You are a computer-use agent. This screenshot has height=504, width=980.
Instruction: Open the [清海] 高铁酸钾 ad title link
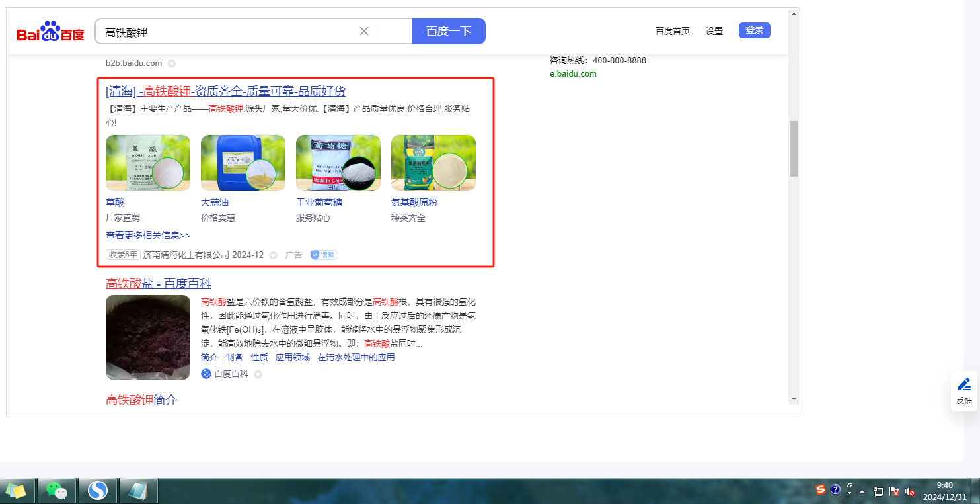tap(225, 91)
